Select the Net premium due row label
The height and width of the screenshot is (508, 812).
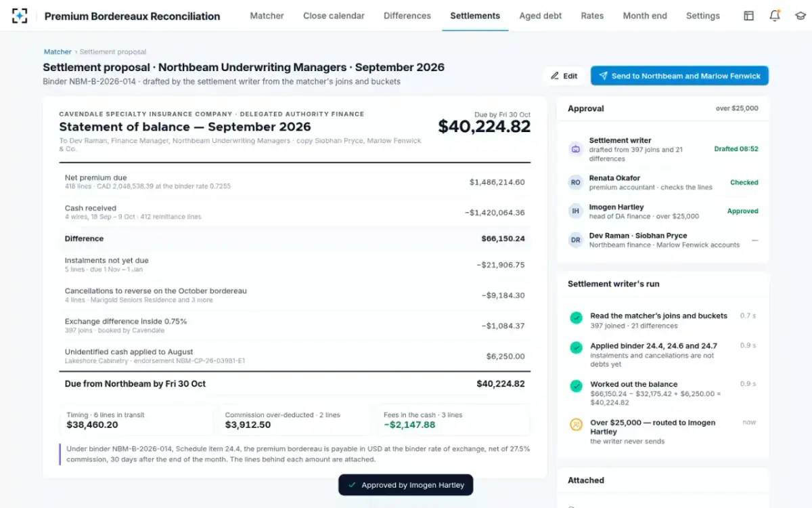click(95, 177)
